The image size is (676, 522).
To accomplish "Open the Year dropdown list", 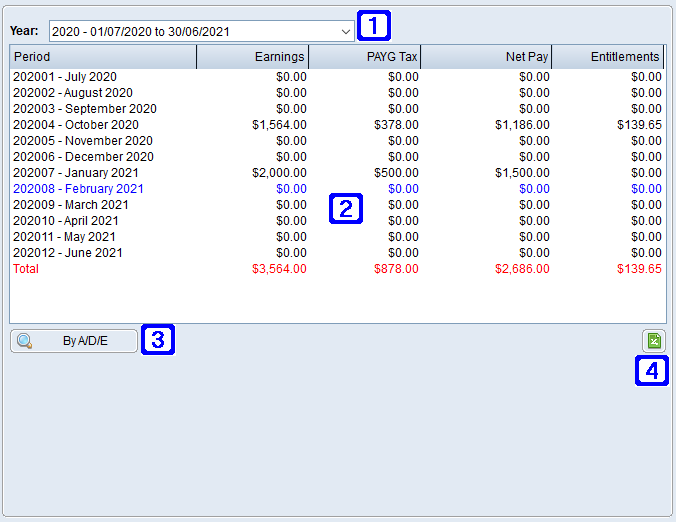I will pyautogui.click(x=202, y=31).
